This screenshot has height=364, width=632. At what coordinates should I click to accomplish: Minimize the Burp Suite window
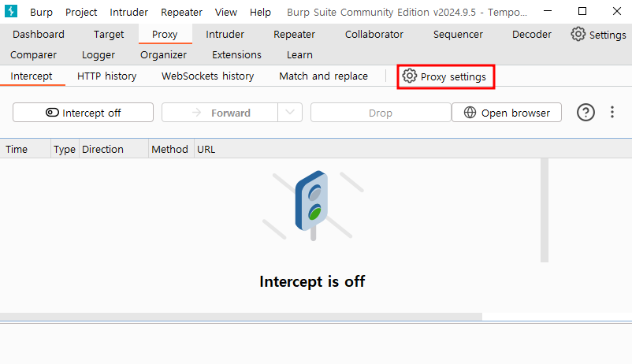[x=548, y=11]
